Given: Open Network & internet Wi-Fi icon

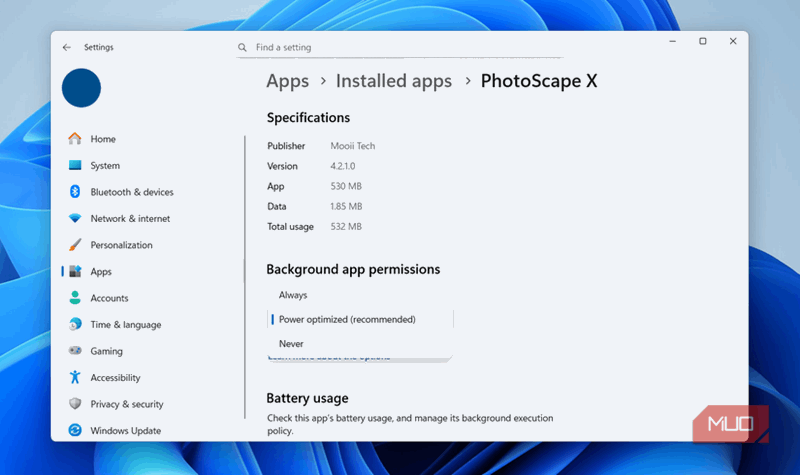Looking at the screenshot, I should pyautogui.click(x=75, y=219).
